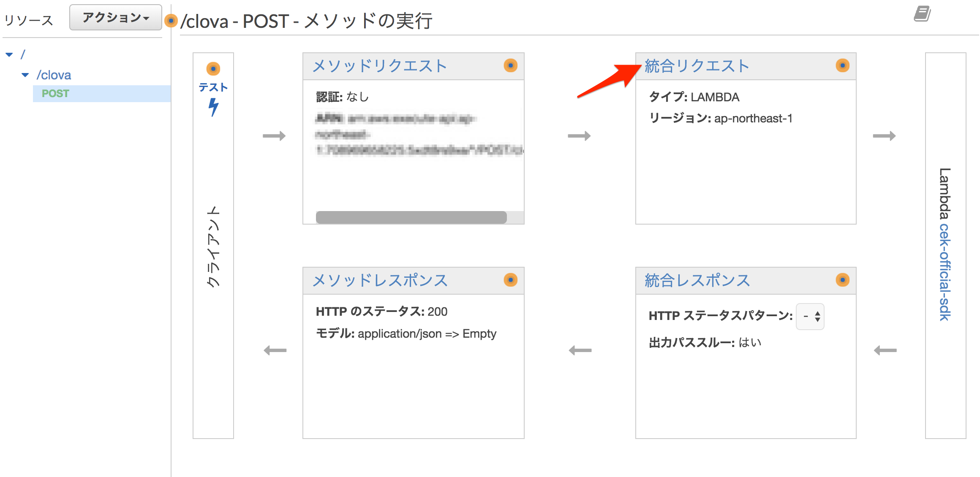Open the documentation book icon
The image size is (980, 477).
(x=923, y=14)
